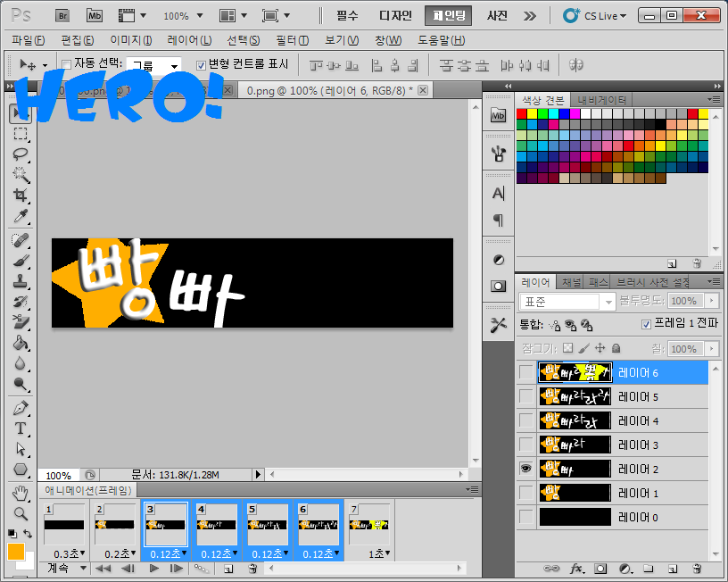Image resolution: width=728 pixels, height=582 pixels.
Task: Switch to the 채널 tab
Action: (x=571, y=282)
